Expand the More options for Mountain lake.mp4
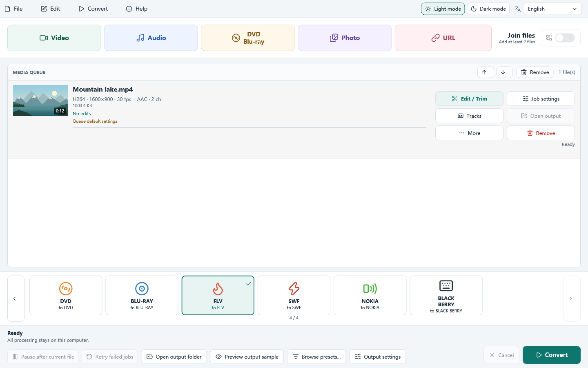The width and height of the screenshot is (588, 368). click(x=469, y=133)
